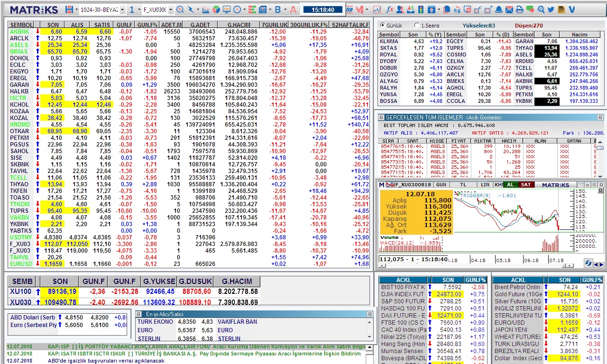Open the chat speech bubbles icon
607x364 pixels.
(x=530, y=9)
